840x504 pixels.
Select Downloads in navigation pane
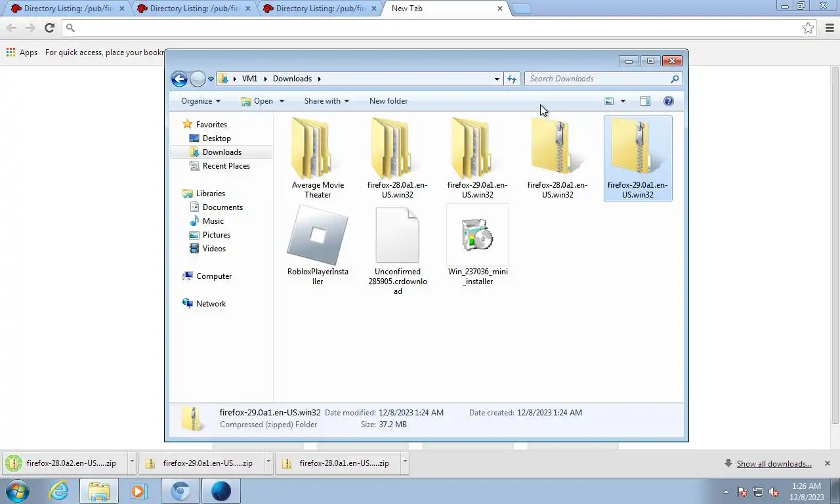(222, 152)
